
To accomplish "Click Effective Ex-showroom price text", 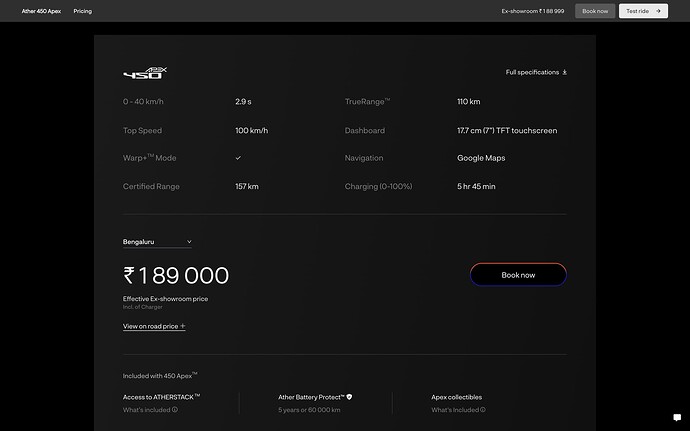I will [165, 299].
